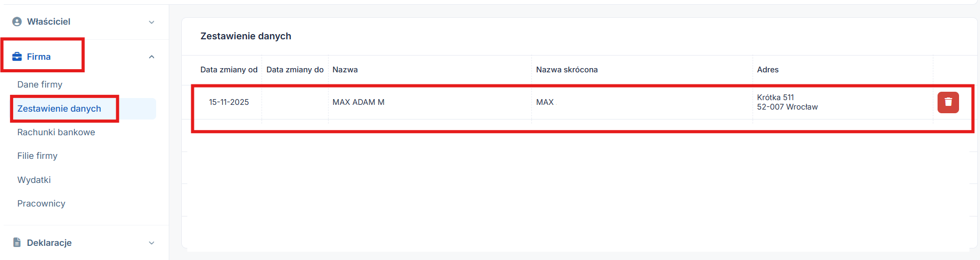Navigate to Pracownicy

(41, 203)
